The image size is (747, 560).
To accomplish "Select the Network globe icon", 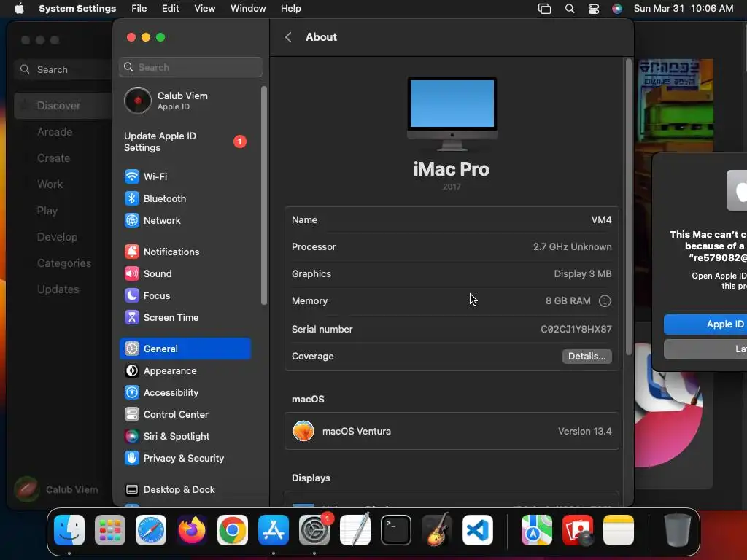I will click(132, 220).
